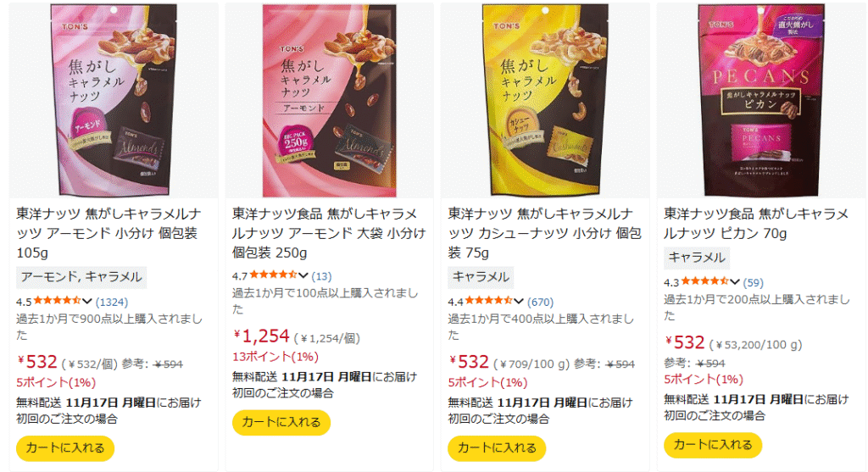
Task: Open the 670 reviews link
Action: click(540, 303)
